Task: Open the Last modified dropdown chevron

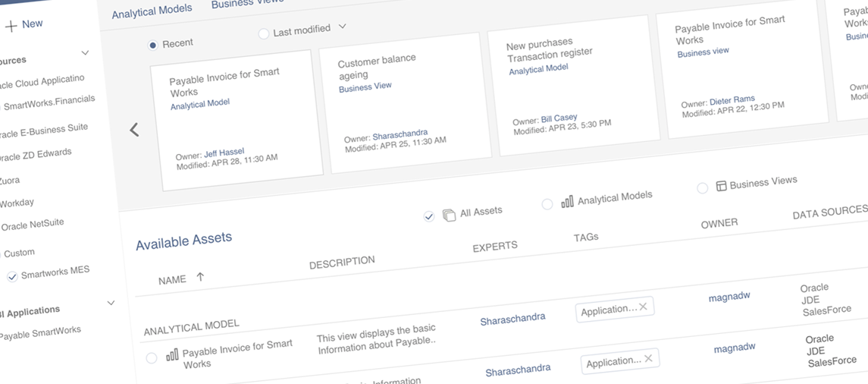Action: pos(342,26)
